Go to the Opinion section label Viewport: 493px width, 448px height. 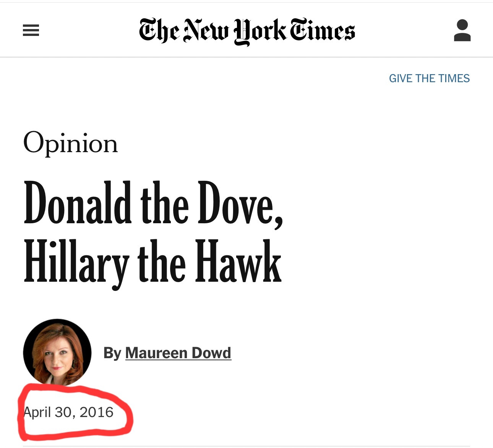tap(71, 144)
